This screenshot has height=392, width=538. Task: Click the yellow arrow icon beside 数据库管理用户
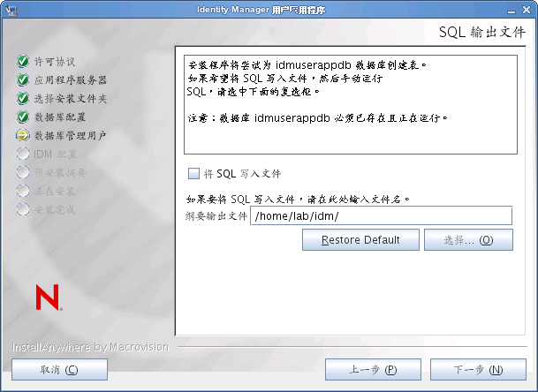[x=23, y=135]
